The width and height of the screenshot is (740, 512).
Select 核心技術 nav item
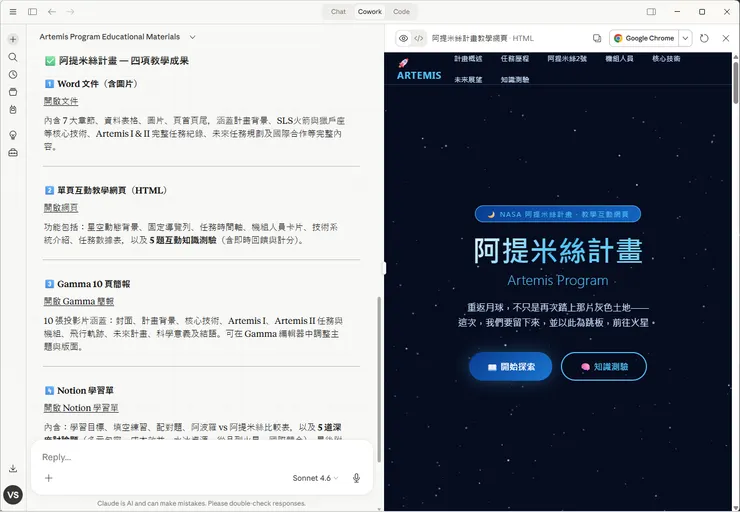tap(666, 59)
